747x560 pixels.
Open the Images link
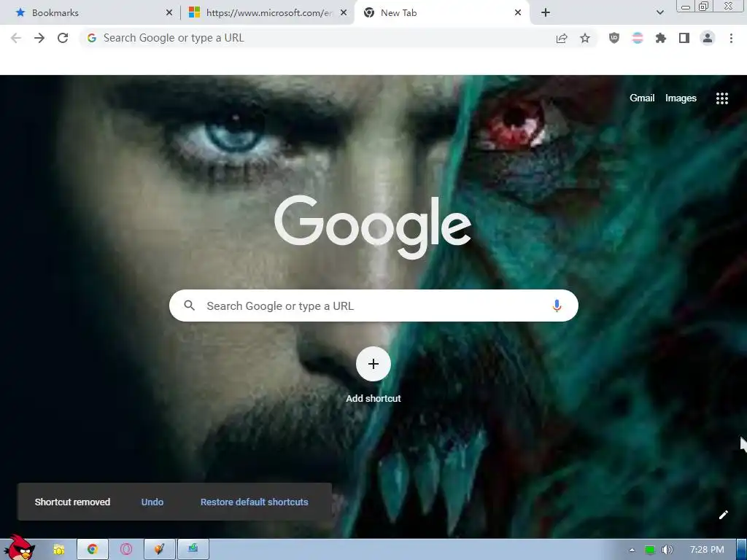coord(681,98)
